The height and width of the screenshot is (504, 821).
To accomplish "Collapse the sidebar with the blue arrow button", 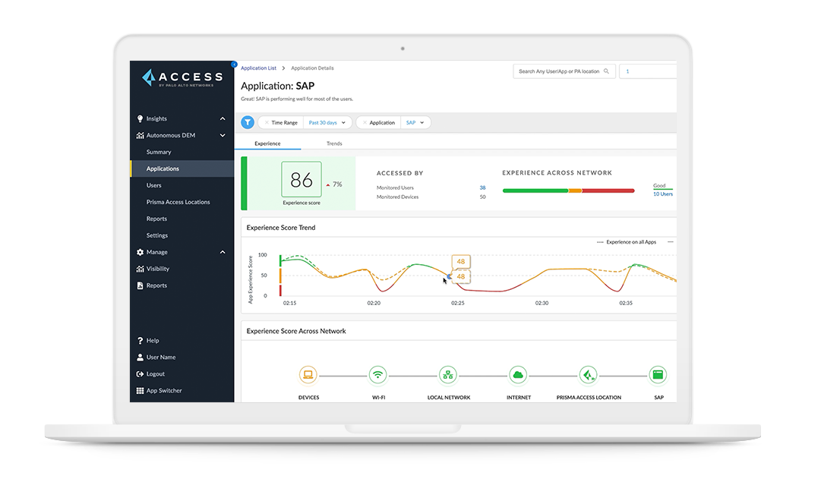I will [234, 65].
